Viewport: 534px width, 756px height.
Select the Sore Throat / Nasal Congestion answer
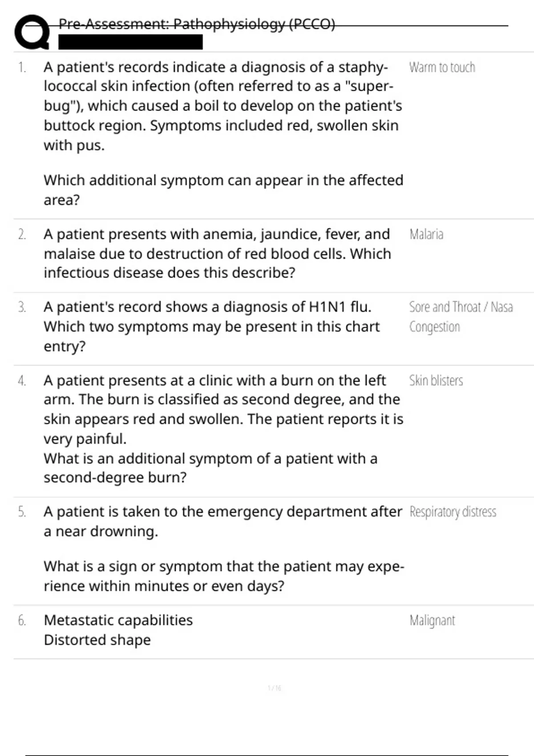(461, 317)
